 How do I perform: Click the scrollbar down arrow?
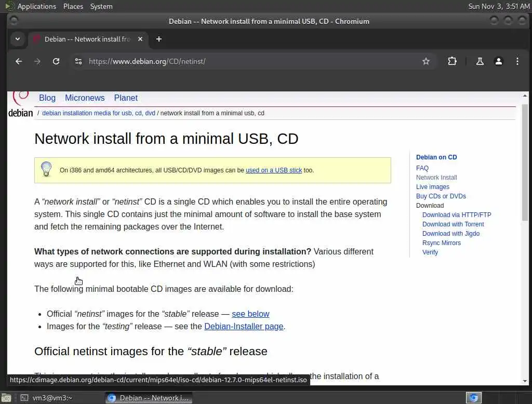(x=525, y=381)
